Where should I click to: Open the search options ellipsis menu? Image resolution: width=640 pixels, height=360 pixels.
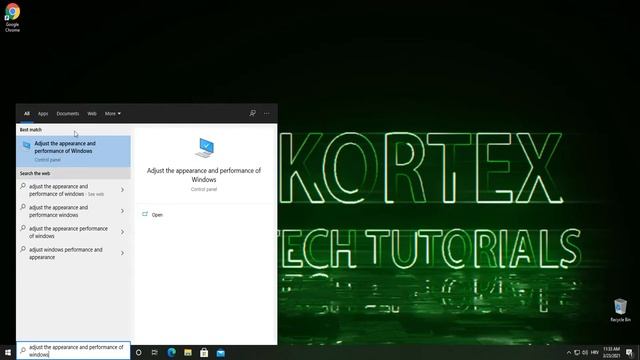click(267, 113)
